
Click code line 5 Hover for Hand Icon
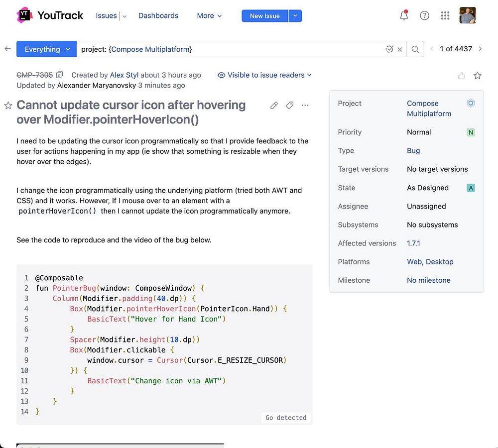tap(156, 319)
